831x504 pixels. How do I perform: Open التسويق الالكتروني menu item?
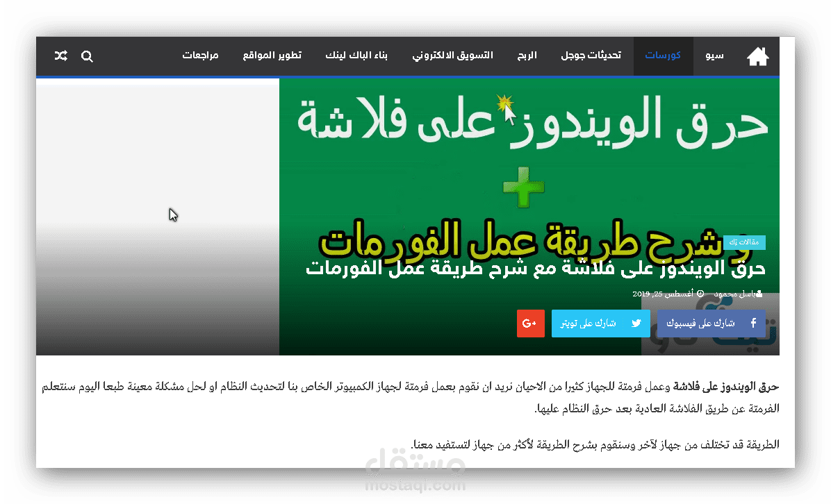(452, 56)
